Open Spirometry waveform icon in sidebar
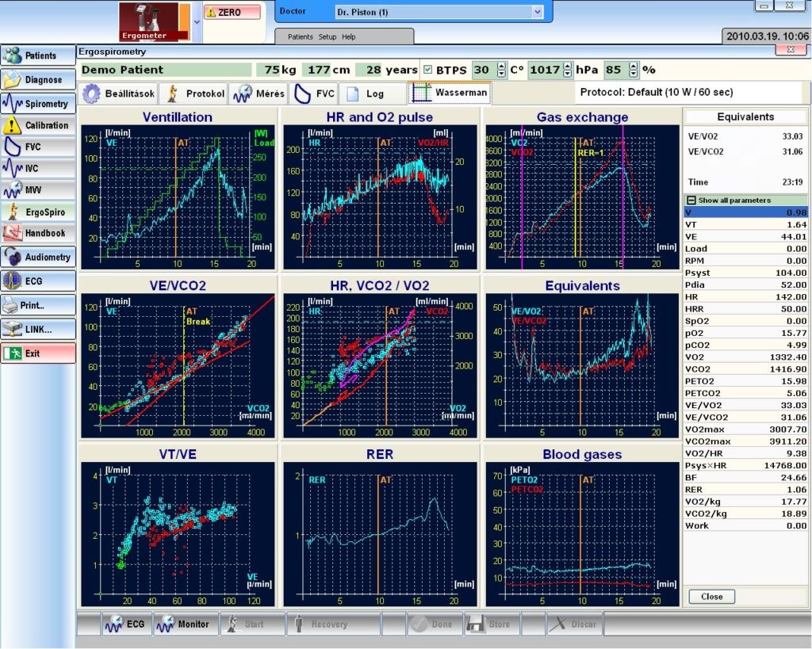The image size is (812, 649). pyautogui.click(x=13, y=104)
